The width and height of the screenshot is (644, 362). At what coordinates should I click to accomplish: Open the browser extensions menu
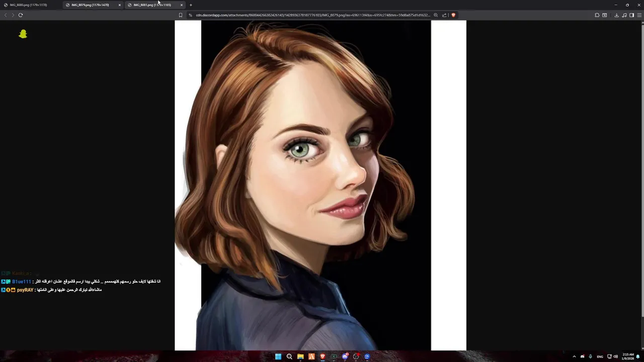click(597, 15)
